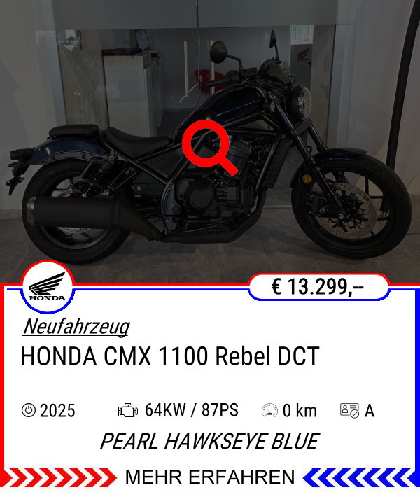Click the year power-symbol icon beside 2025
The image size is (420, 504).
(28, 410)
